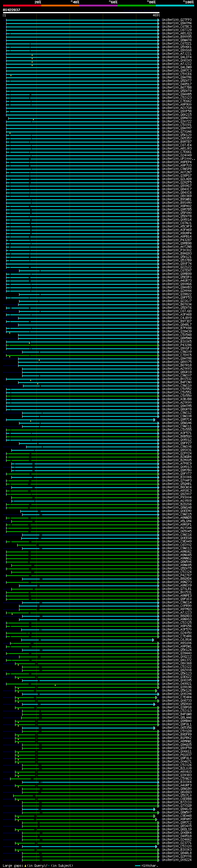Screen dimensions: 197x868
Task: Click the truncated UniRef100_UPI000.. label
Action: click(179, 159)
